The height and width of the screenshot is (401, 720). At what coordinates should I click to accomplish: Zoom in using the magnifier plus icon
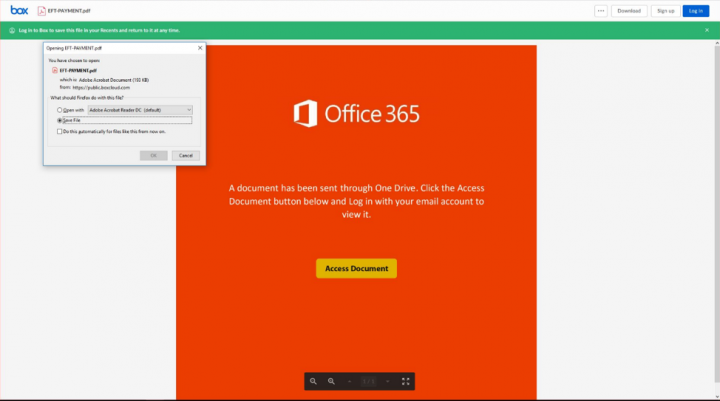pyautogui.click(x=331, y=381)
